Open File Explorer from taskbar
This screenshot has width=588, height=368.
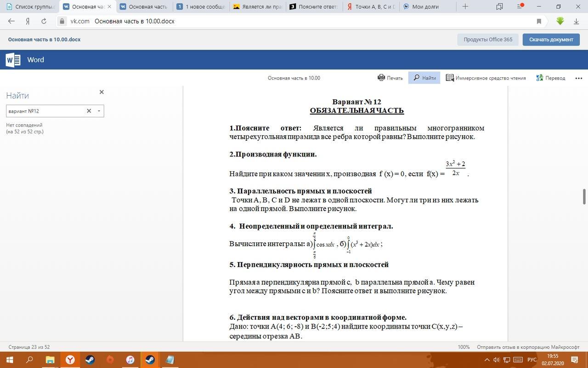pyautogui.click(x=50, y=360)
